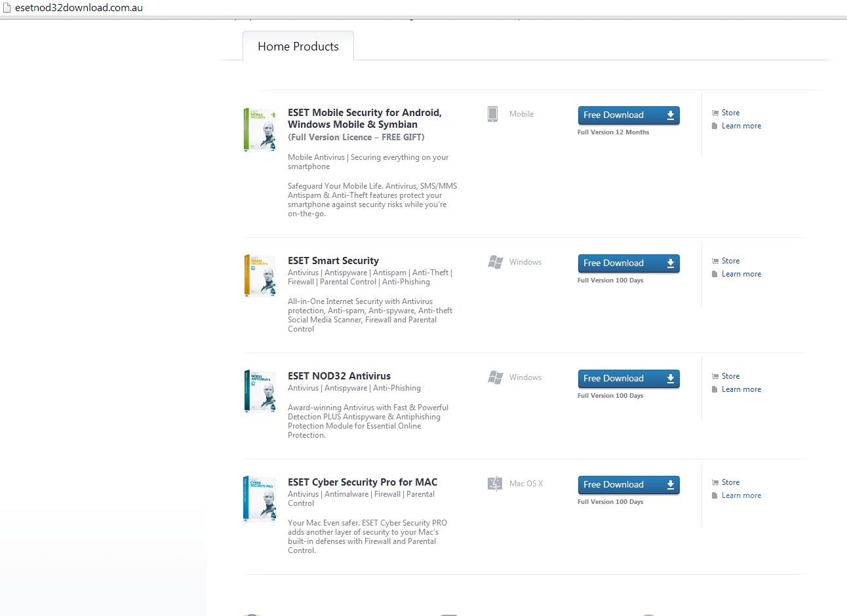Screen dimensions: 847x616
Task: Open Learn more for ESET Smart Security
Action: pos(741,274)
